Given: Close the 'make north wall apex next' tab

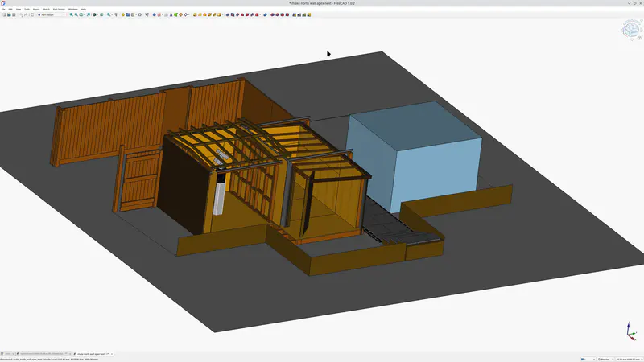Looking at the screenshot, I should point(112,353).
